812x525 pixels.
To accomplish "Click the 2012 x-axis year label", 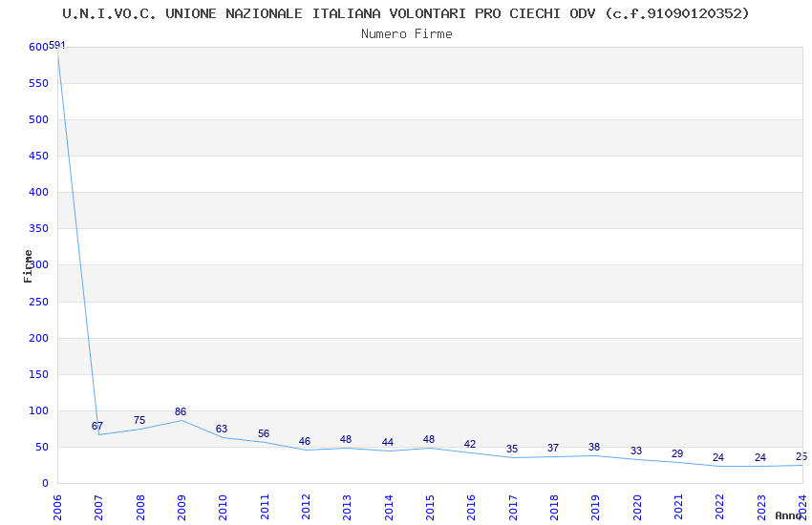I will pos(306,507).
